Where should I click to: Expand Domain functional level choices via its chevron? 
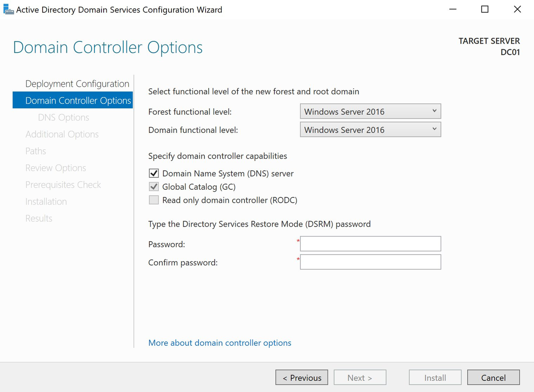(x=435, y=129)
